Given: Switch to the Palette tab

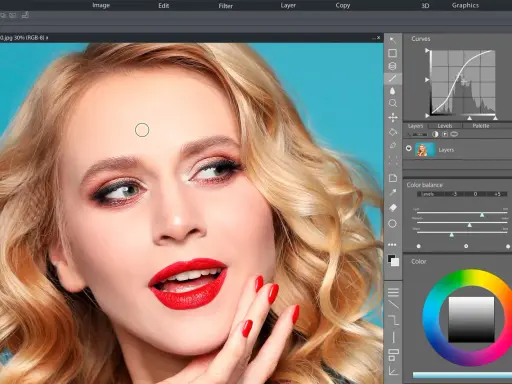Looking at the screenshot, I should pyautogui.click(x=481, y=126).
